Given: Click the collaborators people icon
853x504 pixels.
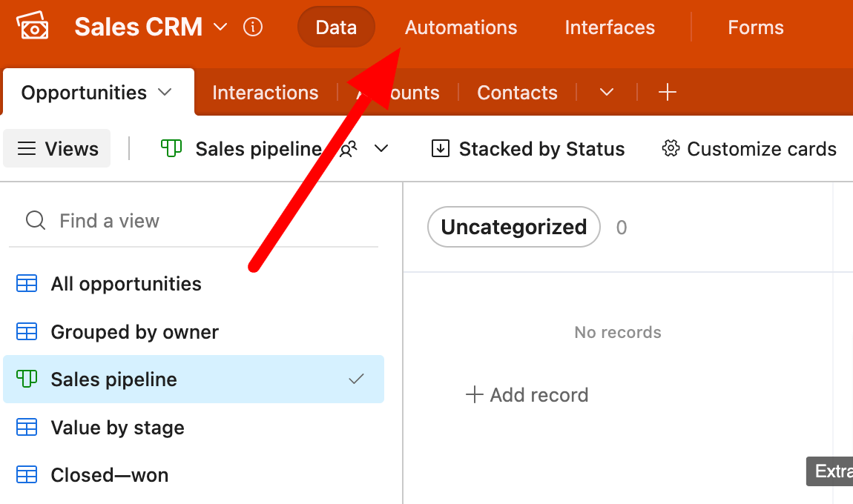Looking at the screenshot, I should click(x=348, y=148).
